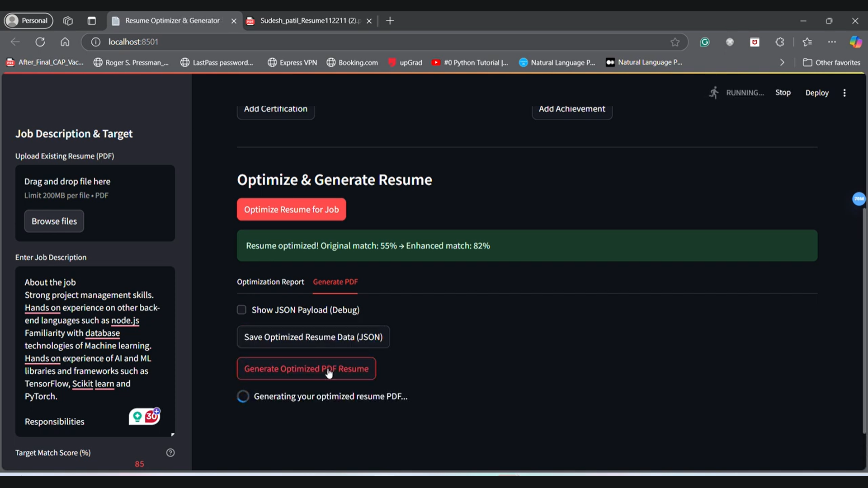The width and height of the screenshot is (868, 488).
Task: Switch to the Optimization Report tab
Action: click(x=270, y=282)
